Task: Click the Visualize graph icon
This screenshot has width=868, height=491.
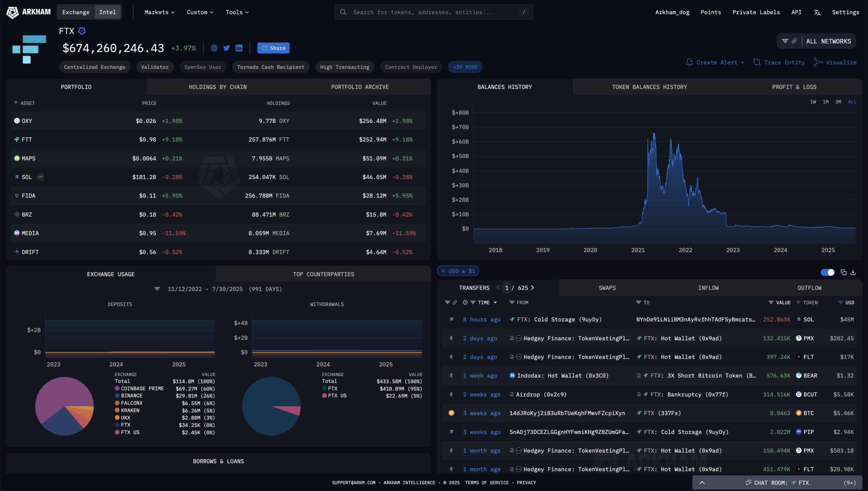Action: 818,62
